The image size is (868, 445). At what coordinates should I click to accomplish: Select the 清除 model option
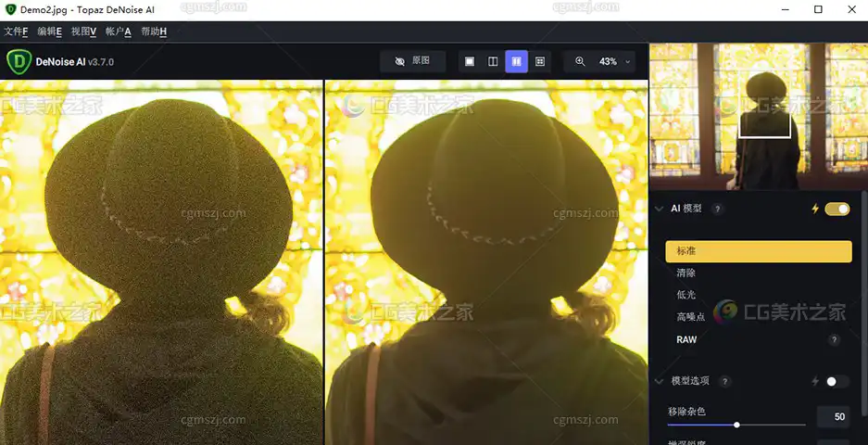pyautogui.click(x=686, y=273)
